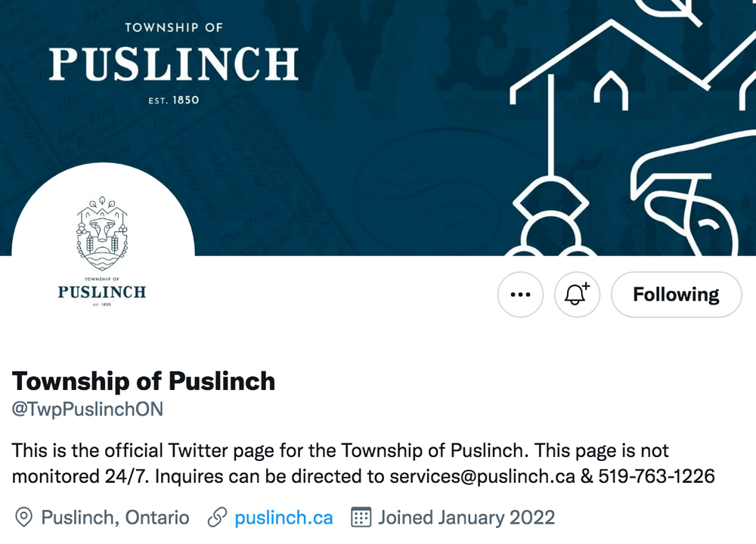Screen dimensions: 756x544
Task: Click the calendar icon beside Joined January 2022
Action: 361,518
